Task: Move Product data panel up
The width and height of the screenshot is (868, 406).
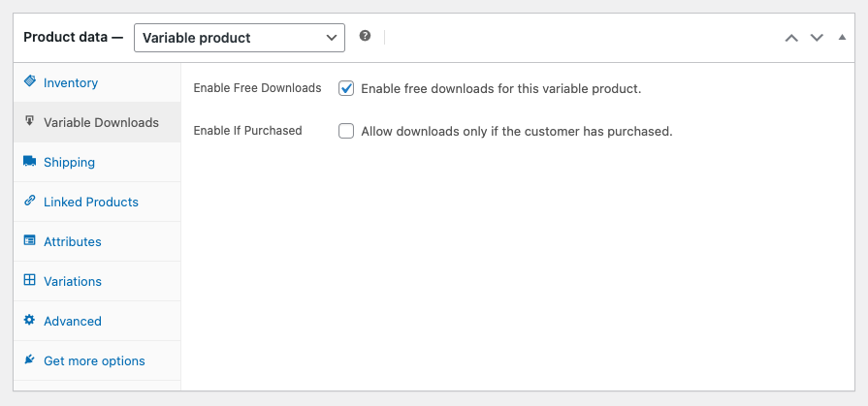Action: pyautogui.click(x=791, y=38)
